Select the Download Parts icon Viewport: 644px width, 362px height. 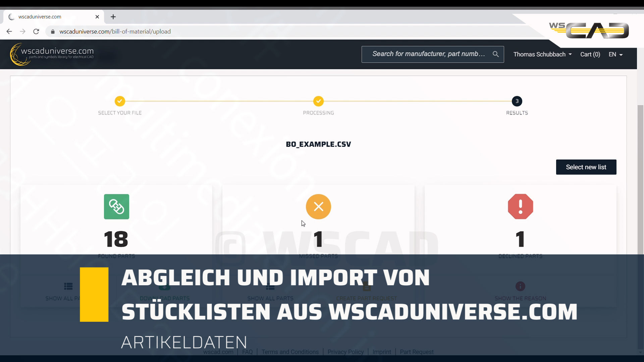[x=164, y=286]
